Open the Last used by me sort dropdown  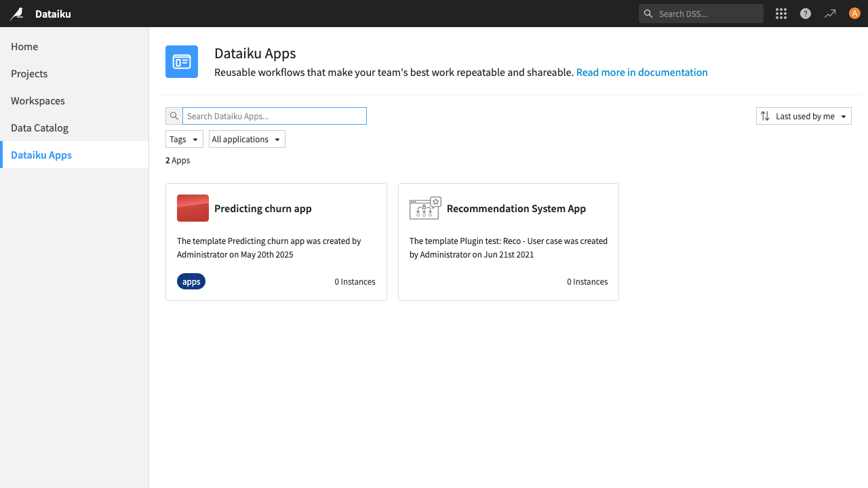[804, 116]
